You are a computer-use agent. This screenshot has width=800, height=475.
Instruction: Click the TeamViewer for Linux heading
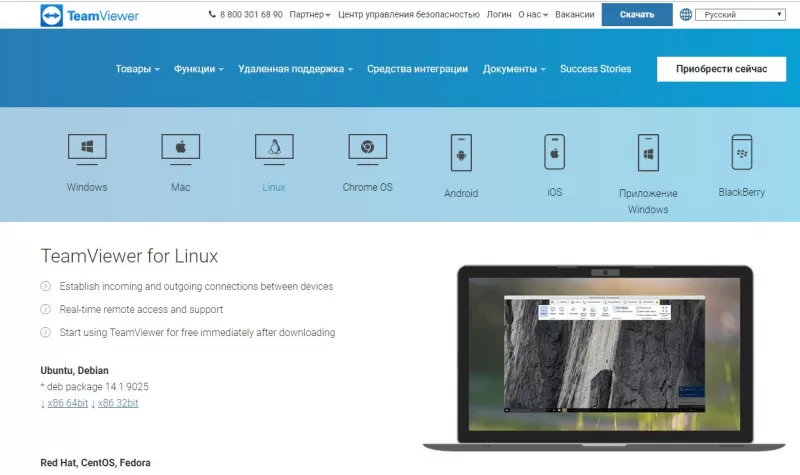point(129,256)
